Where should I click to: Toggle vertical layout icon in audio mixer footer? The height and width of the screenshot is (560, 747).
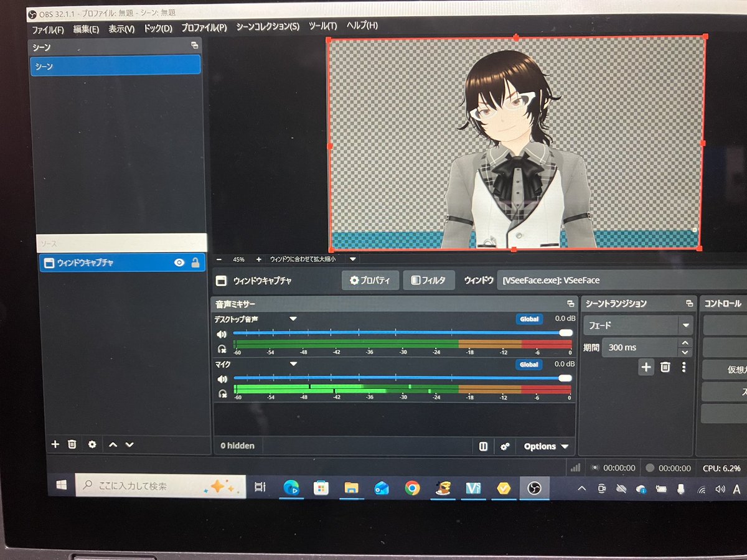click(483, 446)
